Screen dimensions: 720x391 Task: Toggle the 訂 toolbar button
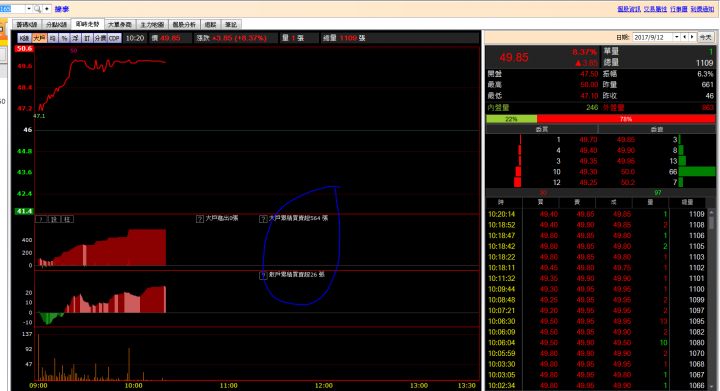pyautogui.click(x=87, y=38)
